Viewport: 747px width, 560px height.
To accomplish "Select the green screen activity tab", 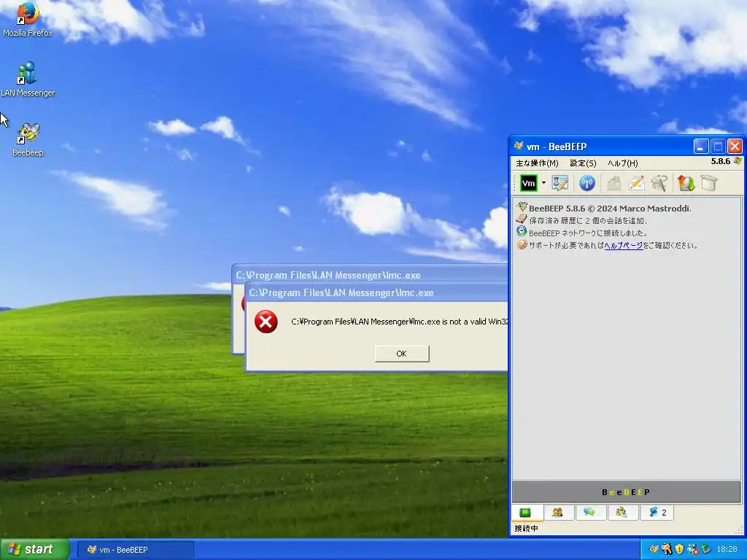I will pos(527,513).
